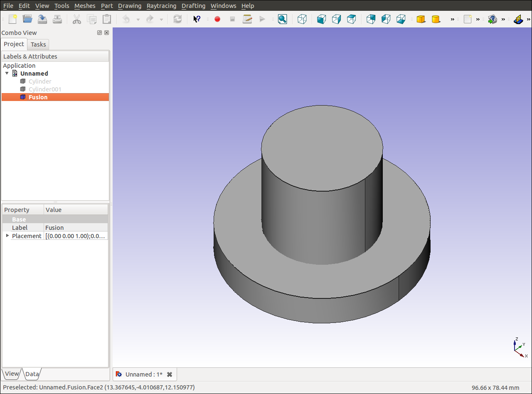532x394 pixels.
Task: Select the Data property tab
Action: click(x=32, y=374)
